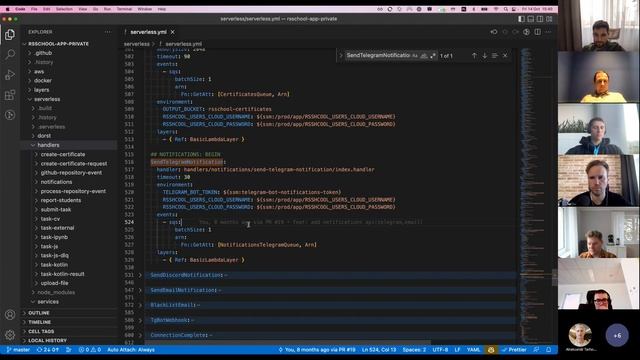Unfold SendDiscordNotification code block
Viewport: 640px width, 360px height.
[x=140, y=275]
